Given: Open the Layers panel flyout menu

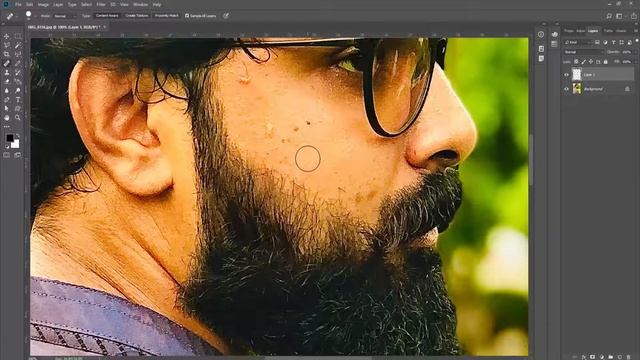Looking at the screenshot, I should (x=636, y=31).
